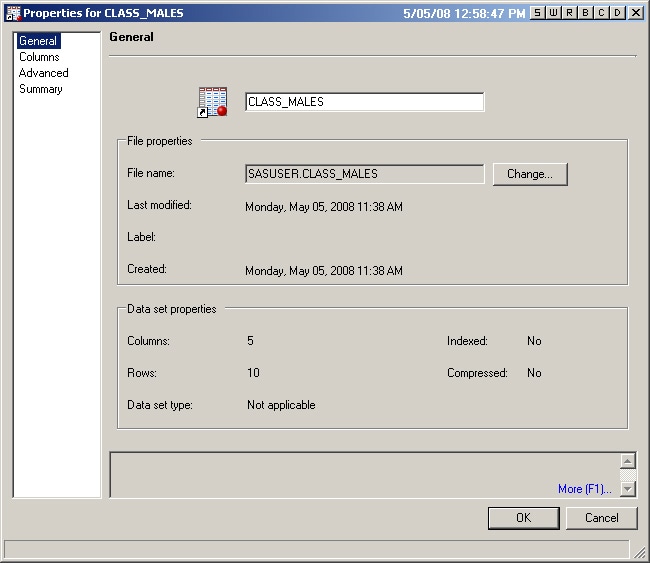Click the C button in title bar

click(601, 12)
